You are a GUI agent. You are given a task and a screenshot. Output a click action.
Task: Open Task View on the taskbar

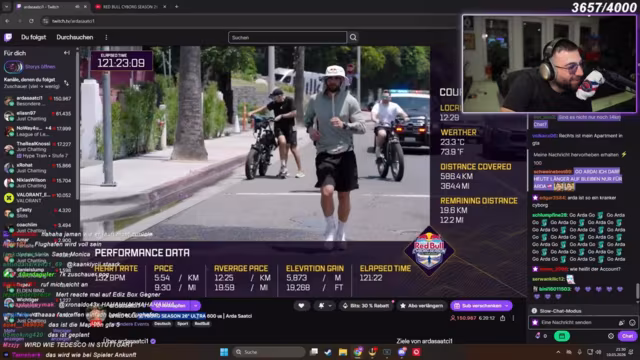[x=314, y=352]
